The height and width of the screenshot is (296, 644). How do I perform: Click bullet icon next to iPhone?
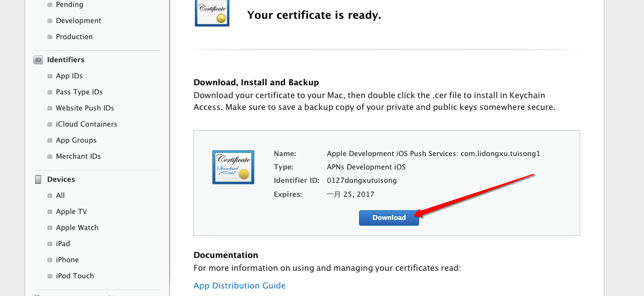click(50, 260)
